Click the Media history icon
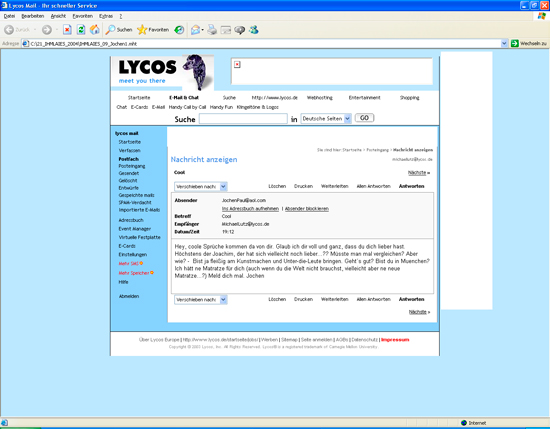Viewport: 550px width, 429px height. (x=179, y=30)
